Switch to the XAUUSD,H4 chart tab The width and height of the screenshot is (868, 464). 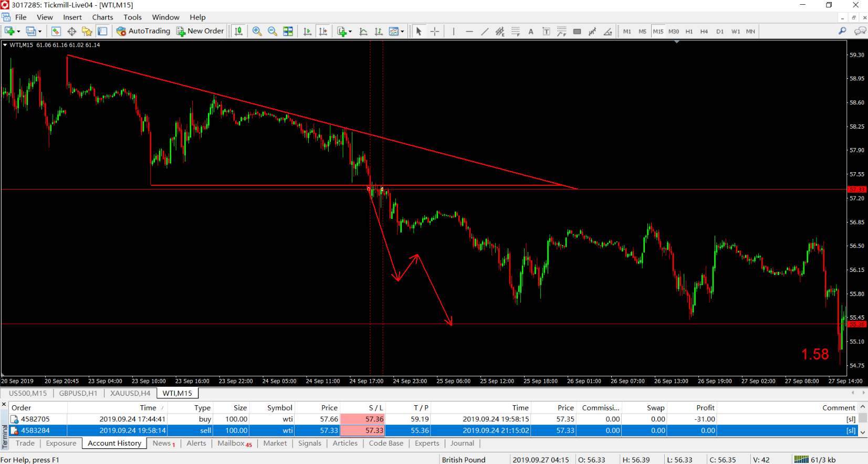click(x=130, y=393)
